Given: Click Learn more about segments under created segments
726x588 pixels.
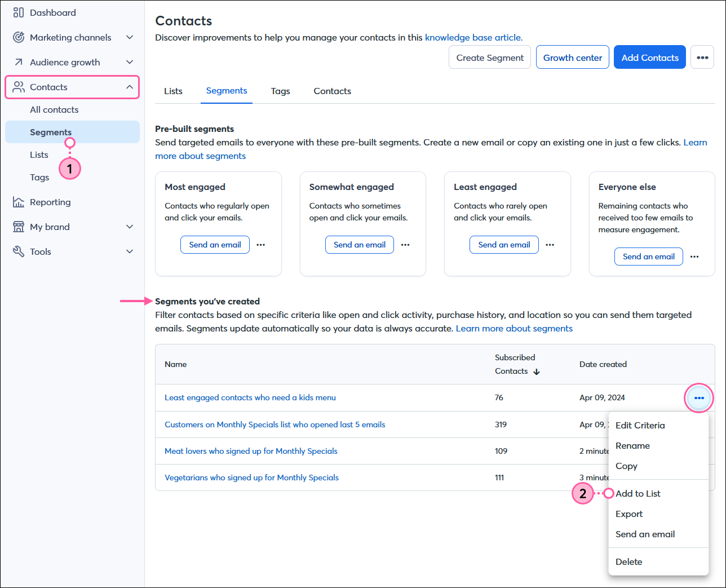Looking at the screenshot, I should click(x=514, y=329).
